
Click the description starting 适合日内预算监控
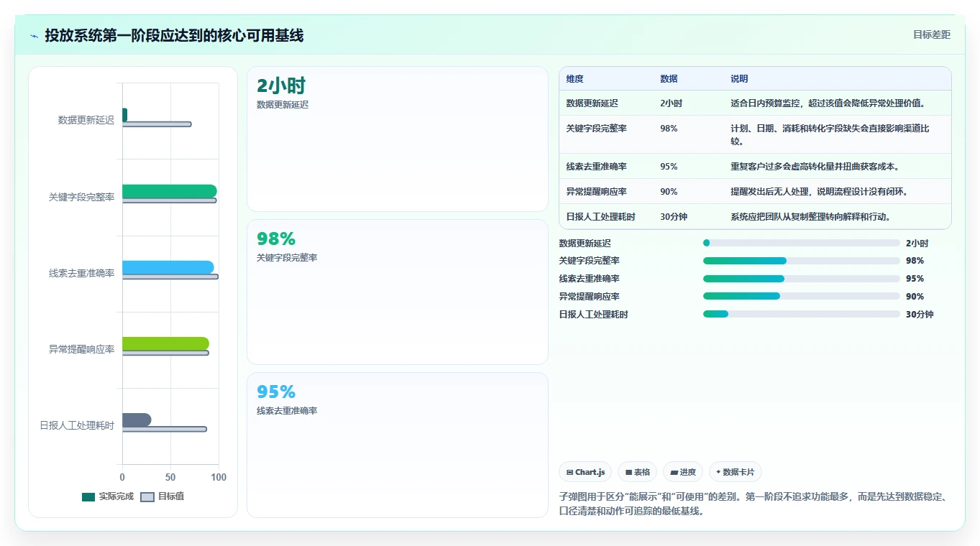(x=828, y=103)
